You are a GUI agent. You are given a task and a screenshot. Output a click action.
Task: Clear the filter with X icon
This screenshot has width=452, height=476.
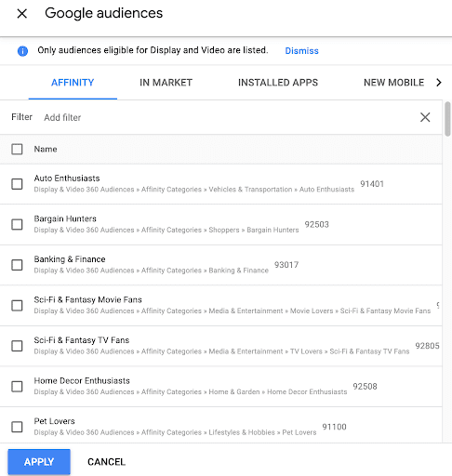coord(425,117)
